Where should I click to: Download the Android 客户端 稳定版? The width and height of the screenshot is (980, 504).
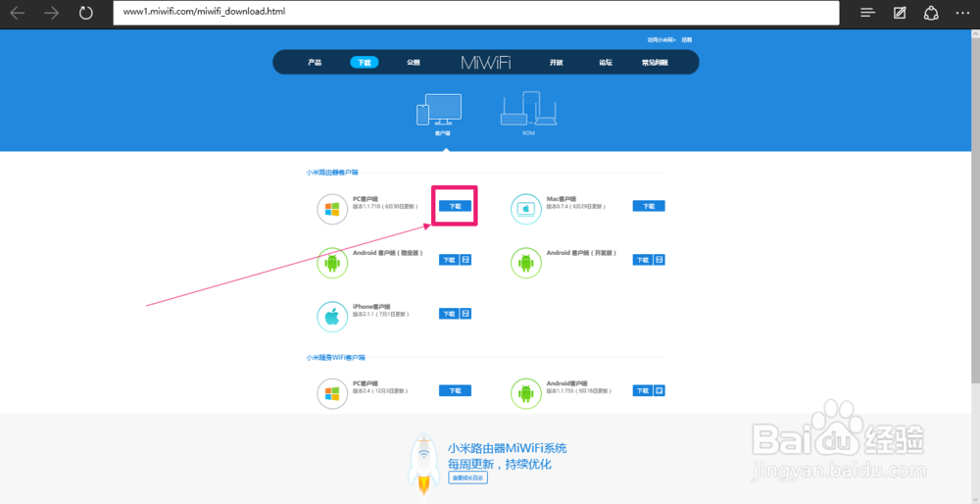point(449,260)
